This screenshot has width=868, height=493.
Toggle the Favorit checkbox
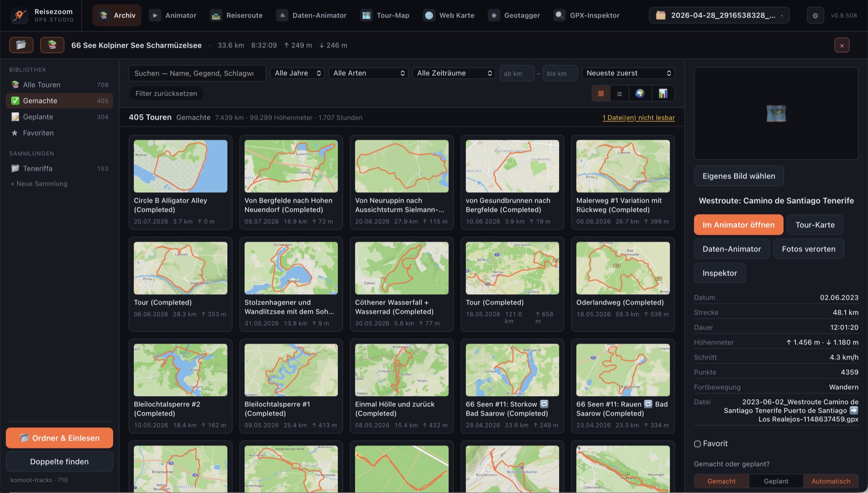coord(697,444)
